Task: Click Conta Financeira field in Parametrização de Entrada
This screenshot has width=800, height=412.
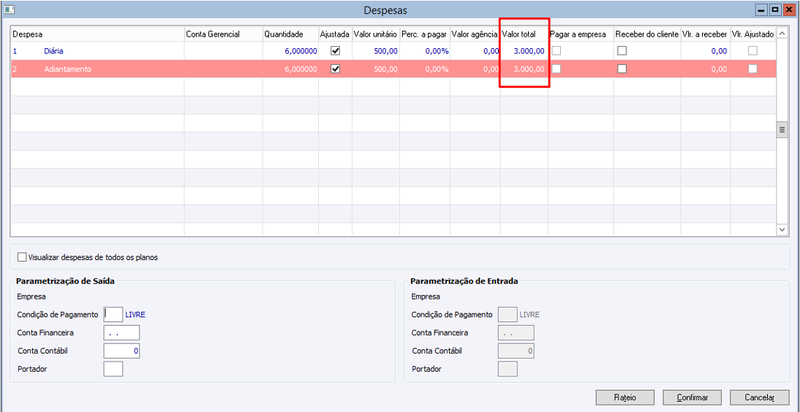Action: click(x=516, y=332)
